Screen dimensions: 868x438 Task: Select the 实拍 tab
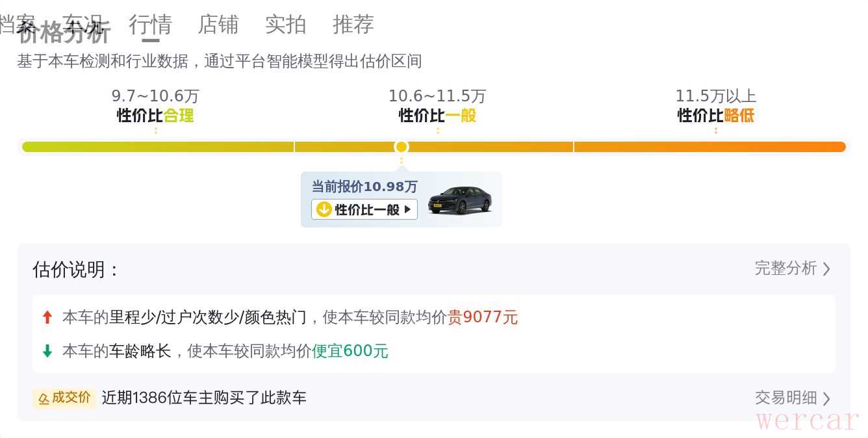pyautogui.click(x=286, y=25)
